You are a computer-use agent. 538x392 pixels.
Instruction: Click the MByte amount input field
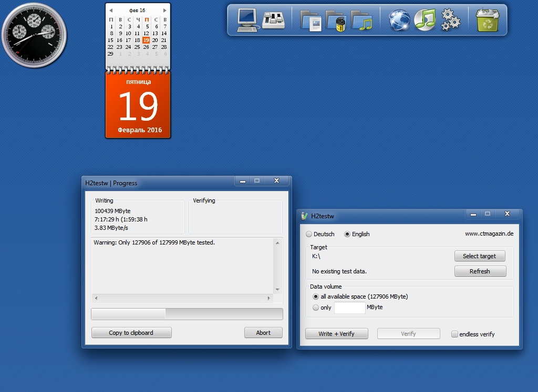[349, 308]
